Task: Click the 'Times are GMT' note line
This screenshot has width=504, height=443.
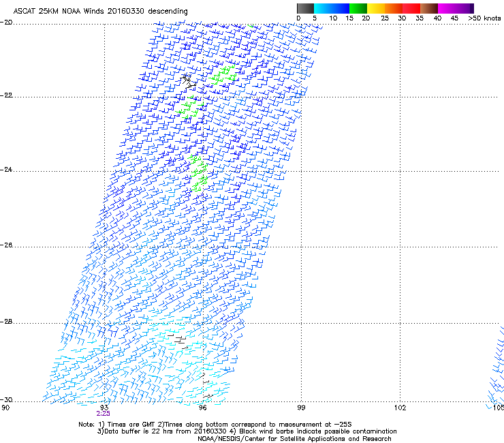Action: pos(215,425)
